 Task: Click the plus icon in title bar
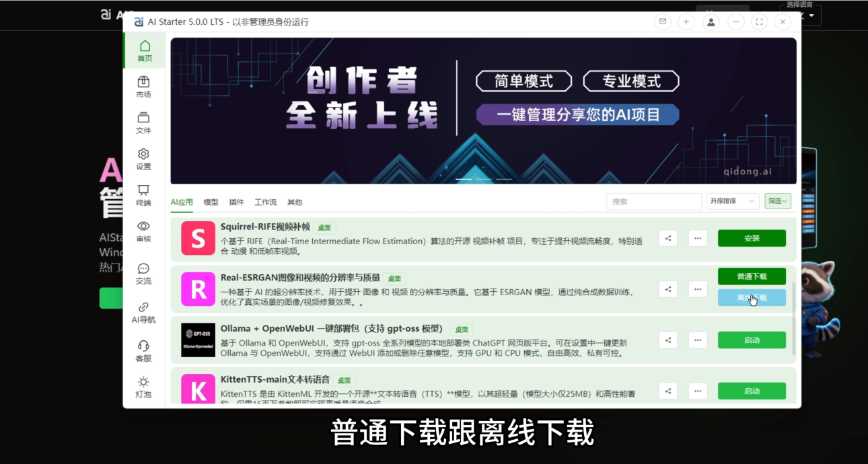pyautogui.click(x=686, y=22)
